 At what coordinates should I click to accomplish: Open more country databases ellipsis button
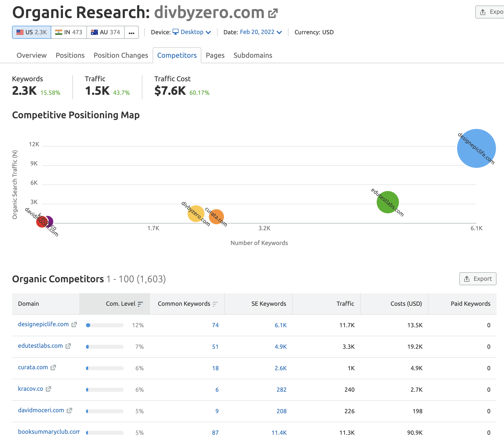[x=132, y=32]
